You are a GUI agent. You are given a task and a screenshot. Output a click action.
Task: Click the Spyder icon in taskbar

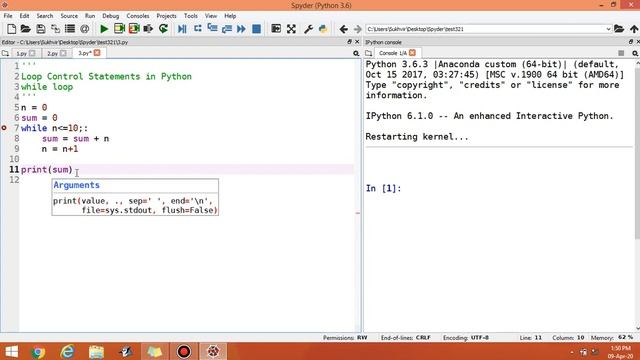[213, 352]
